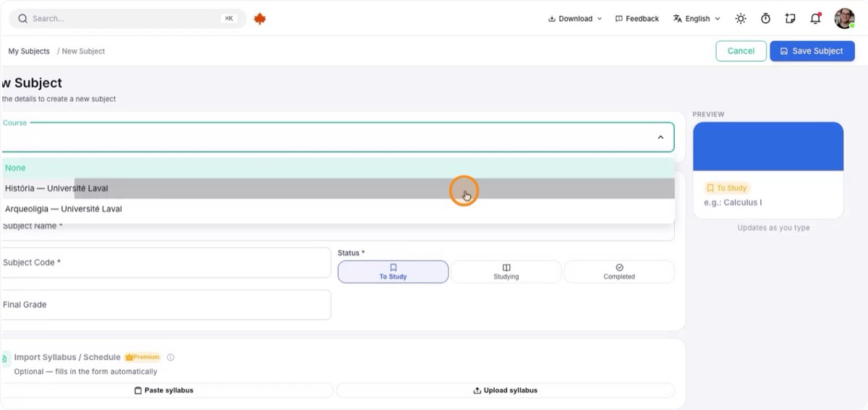The width and height of the screenshot is (868, 410).
Task: Click the New Subject breadcrumb text
Action: tap(83, 51)
